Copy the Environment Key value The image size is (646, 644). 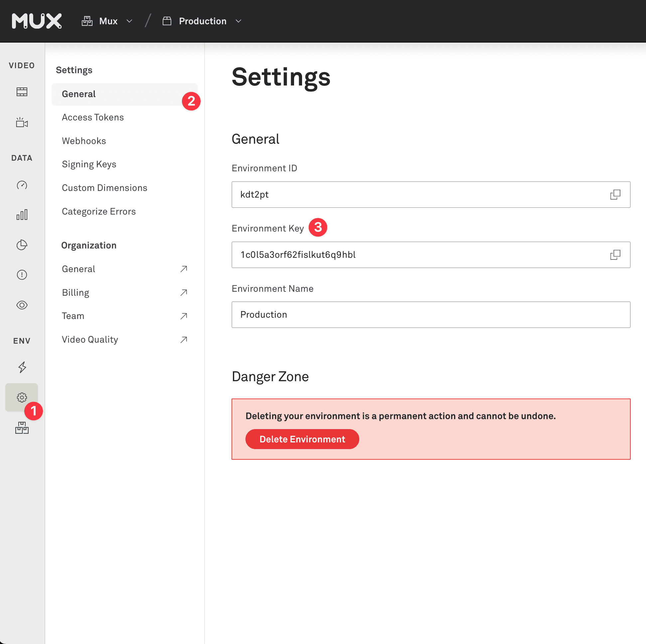[615, 255]
